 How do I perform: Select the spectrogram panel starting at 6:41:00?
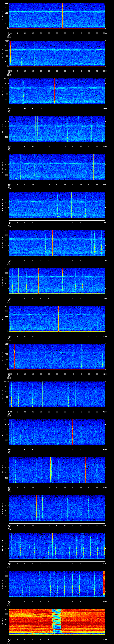[57, 394]
